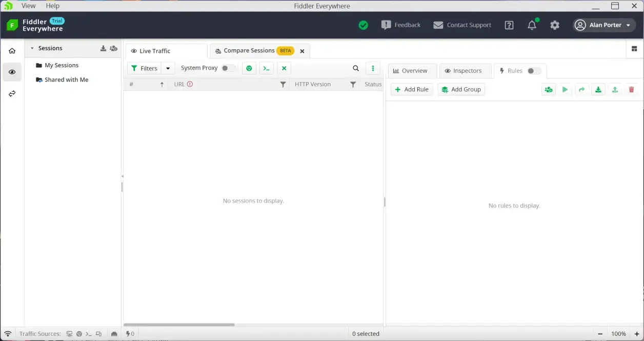The width and height of the screenshot is (644, 341).
Task: Click the zoom in plus button
Action: click(637, 334)
